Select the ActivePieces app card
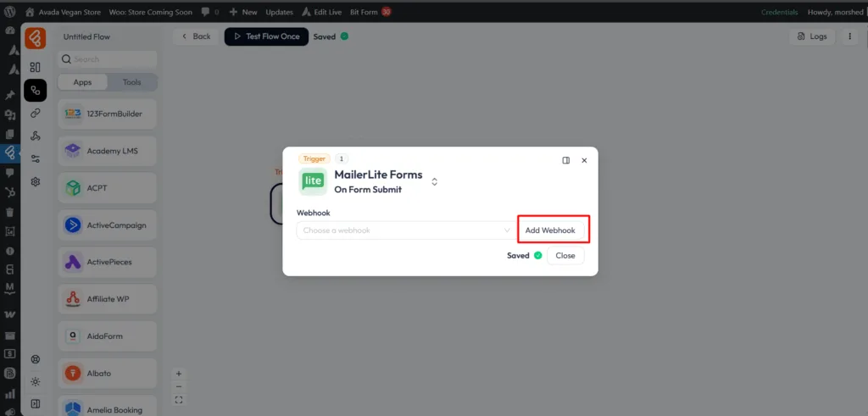Viewport: 868px width, 416px height. click(108, 262)
